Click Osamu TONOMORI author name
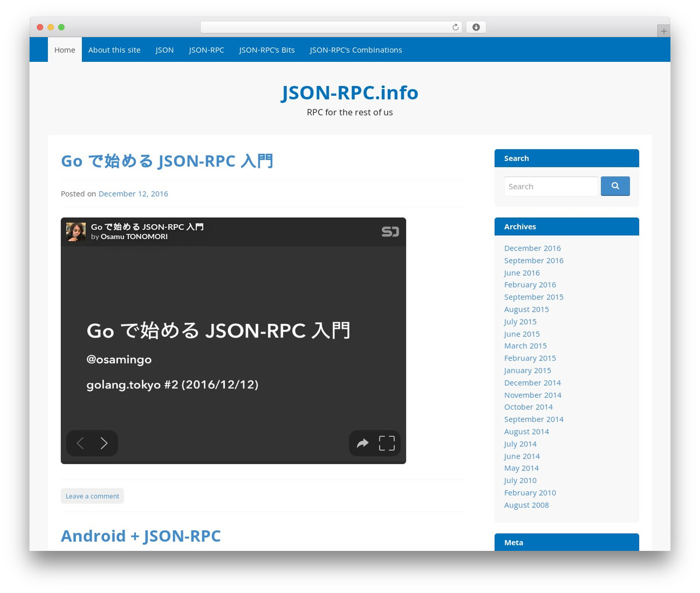 tap(134, 237)
